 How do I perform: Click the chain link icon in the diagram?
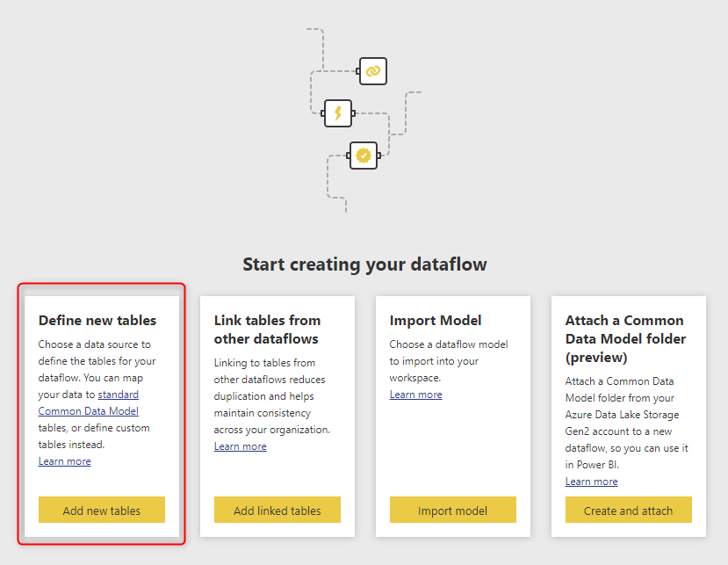372,71
